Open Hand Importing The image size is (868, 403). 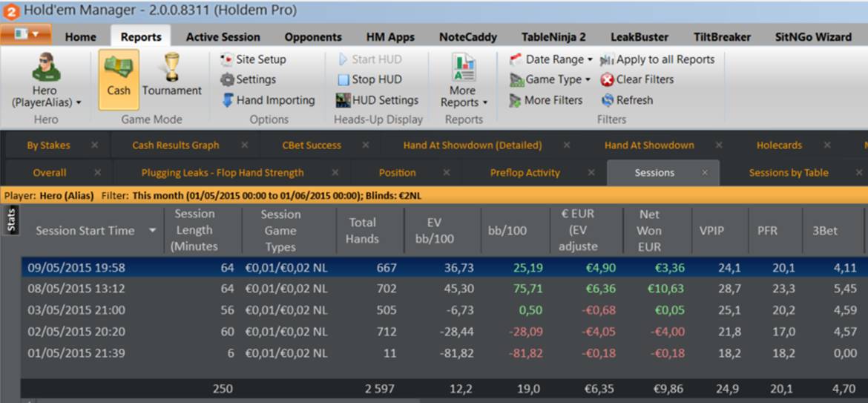coord(268,100)
